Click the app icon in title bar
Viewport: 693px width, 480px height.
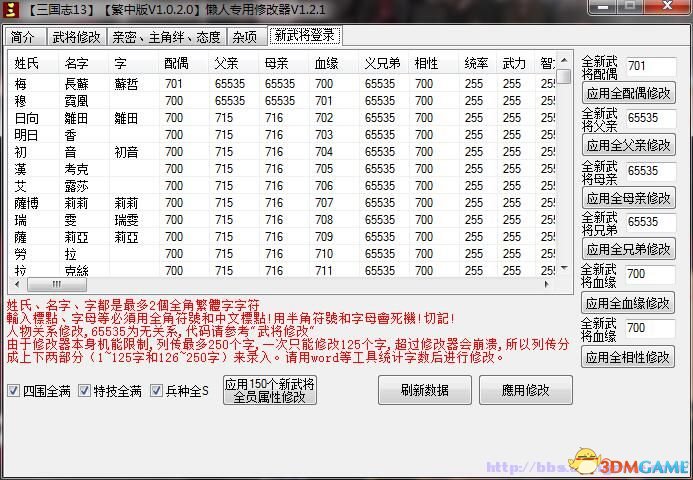[x=10, y=9]
